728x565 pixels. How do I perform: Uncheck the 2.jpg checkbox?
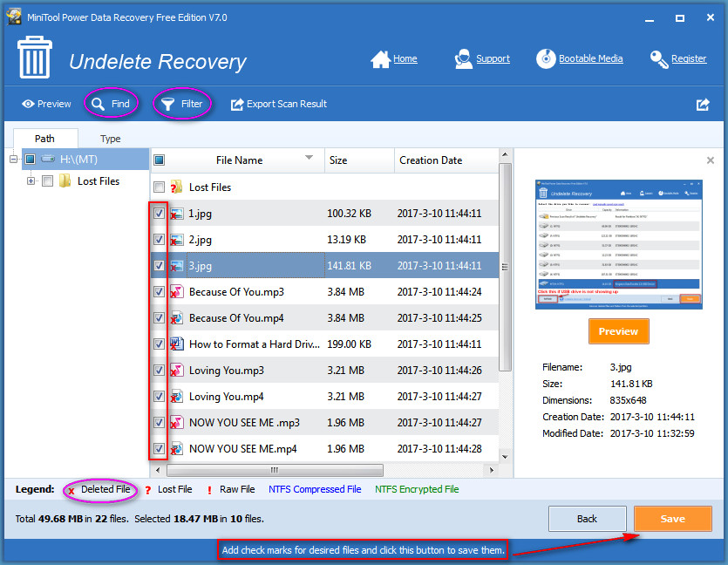coord(159,240)
